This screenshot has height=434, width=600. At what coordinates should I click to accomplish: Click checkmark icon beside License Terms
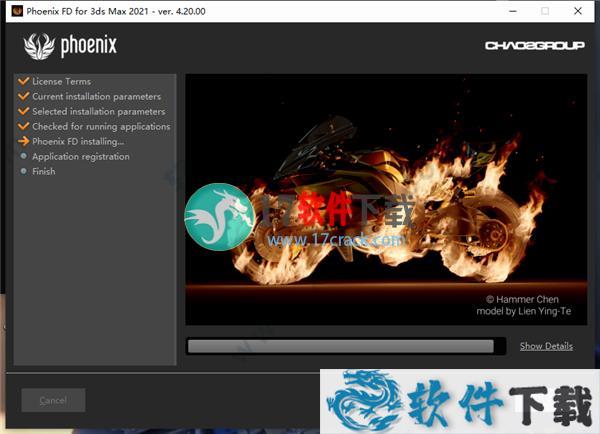click(24, 81)
